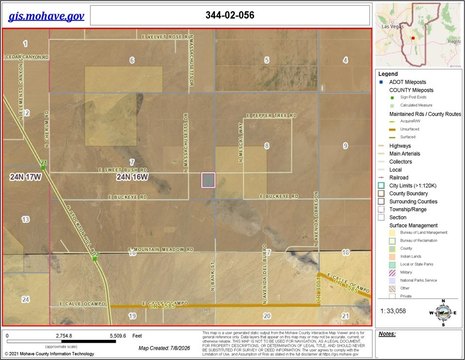
Task: Click section number 13 on the map
Action: [26, 219]
